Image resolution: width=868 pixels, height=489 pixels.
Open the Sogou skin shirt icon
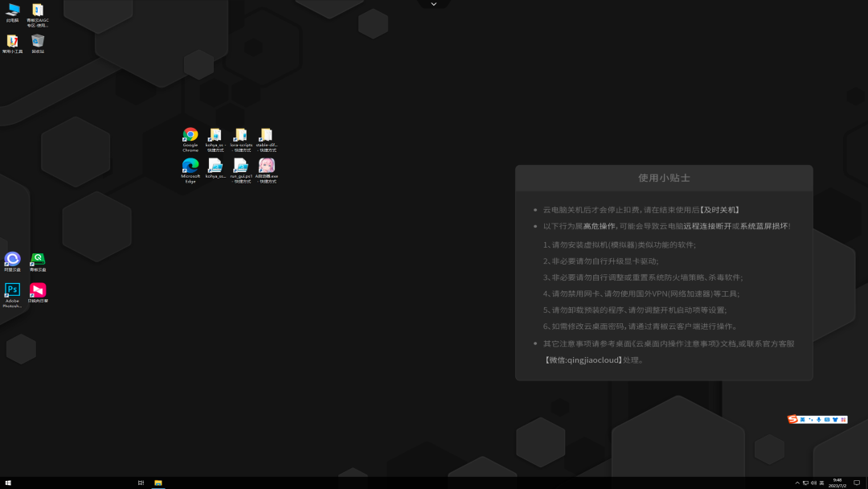pos(835,419)
